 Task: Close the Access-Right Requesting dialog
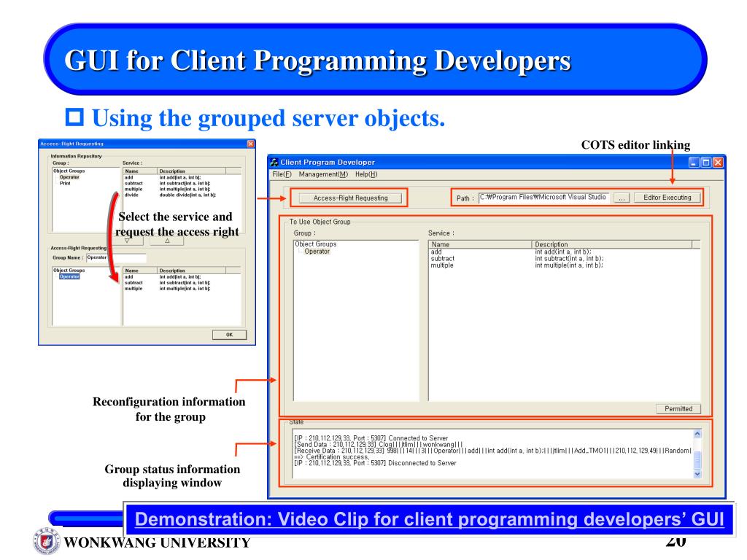251,144
